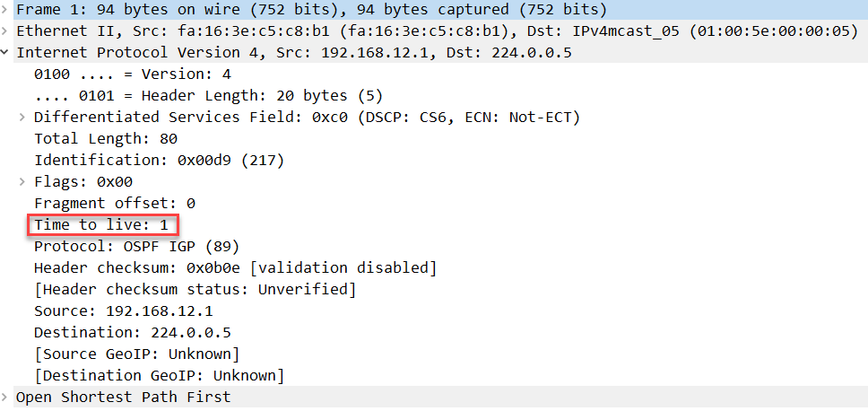The image size is (868, 411).
Task: Select the Identification: 0x00d9 line
Action: (x=160, y=160)
